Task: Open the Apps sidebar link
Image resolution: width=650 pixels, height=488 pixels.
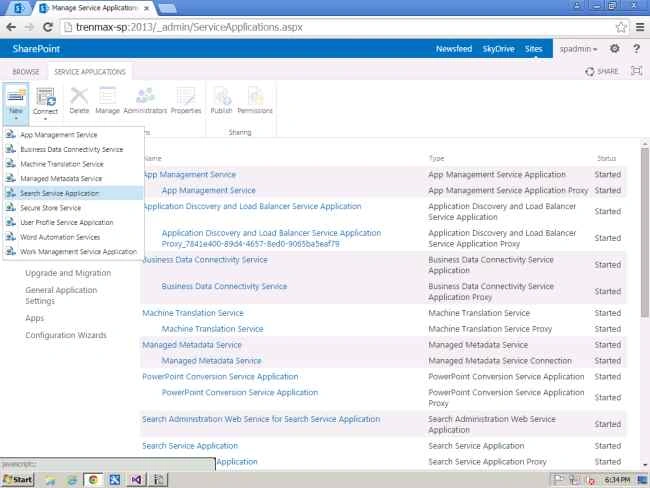Action: click(x=34, y=318)
